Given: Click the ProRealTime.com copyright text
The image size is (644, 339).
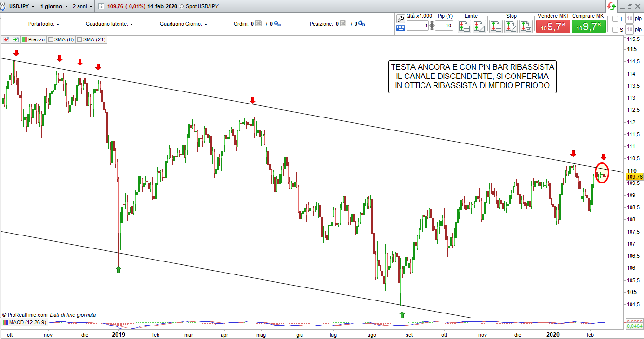Looking at the screenshot, I should coord(25,315).
